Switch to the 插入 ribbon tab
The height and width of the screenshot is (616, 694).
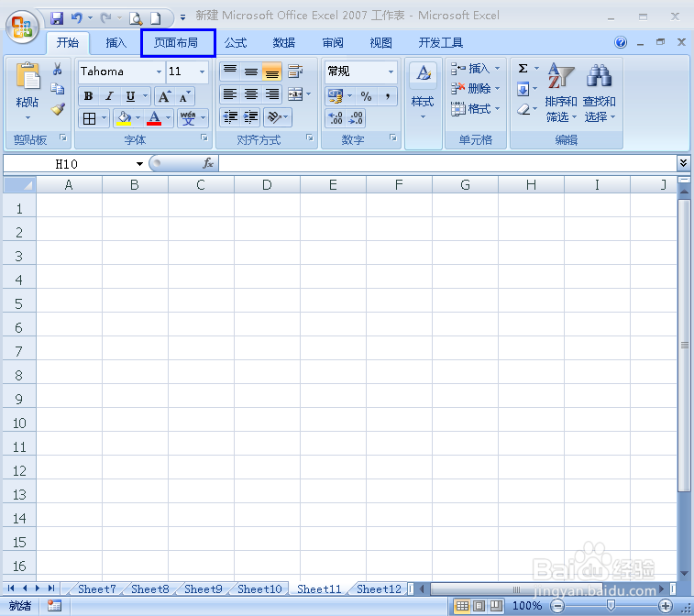click(x=116, y=43)
